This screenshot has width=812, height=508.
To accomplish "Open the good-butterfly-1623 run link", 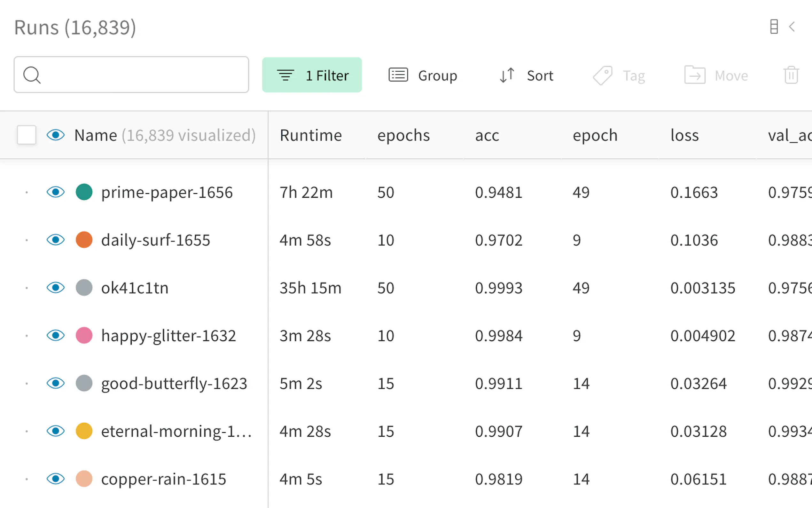I will click(174, 384).
